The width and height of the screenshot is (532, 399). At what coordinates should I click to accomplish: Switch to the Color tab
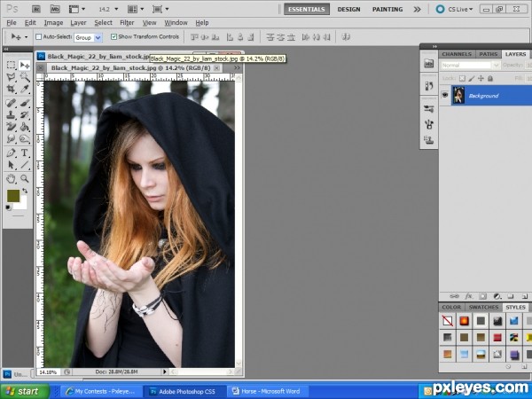[x=451, y=307]
